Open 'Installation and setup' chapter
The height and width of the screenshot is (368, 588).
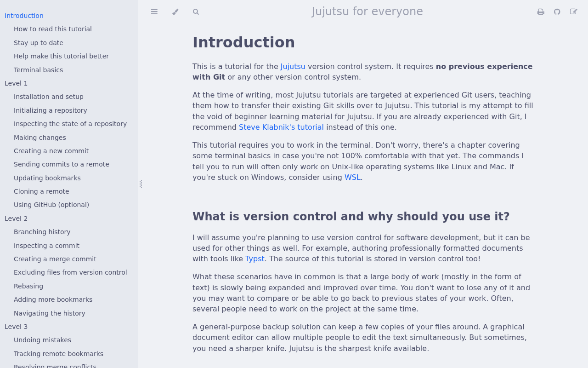[x=49, y=96]
